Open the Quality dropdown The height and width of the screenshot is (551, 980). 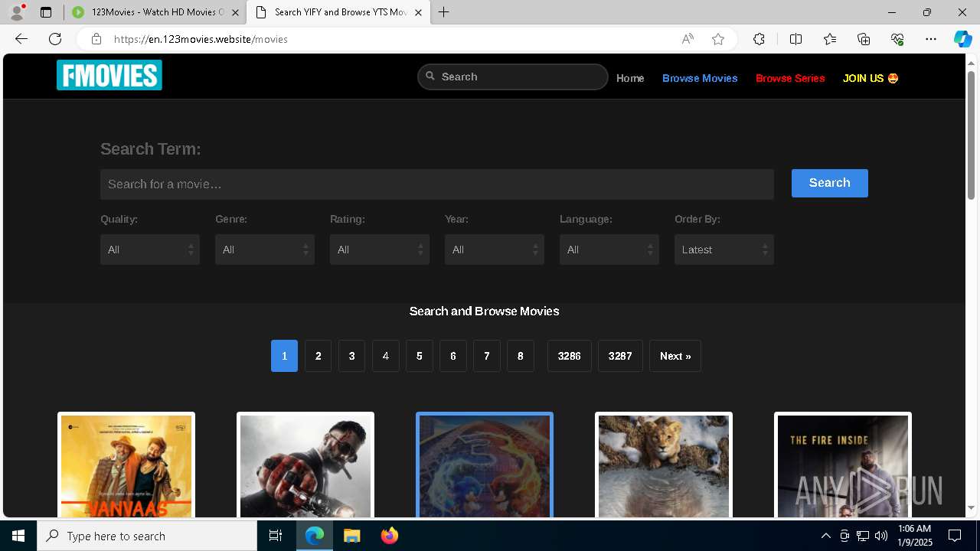point(150,249)
